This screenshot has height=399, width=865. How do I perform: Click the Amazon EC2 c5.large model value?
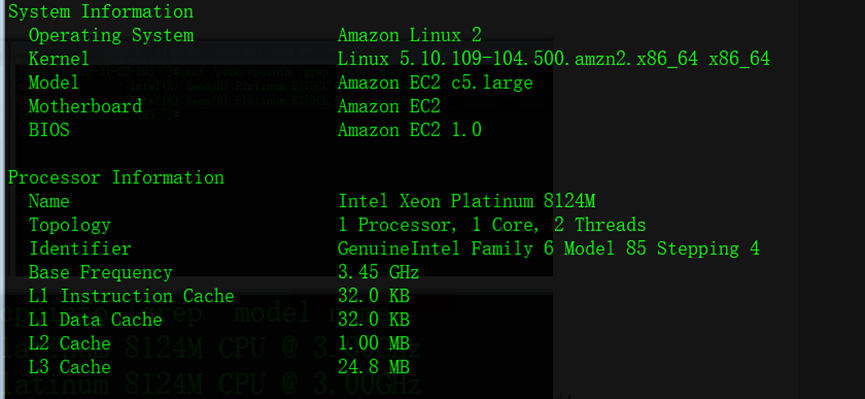(x=435, y=83)
